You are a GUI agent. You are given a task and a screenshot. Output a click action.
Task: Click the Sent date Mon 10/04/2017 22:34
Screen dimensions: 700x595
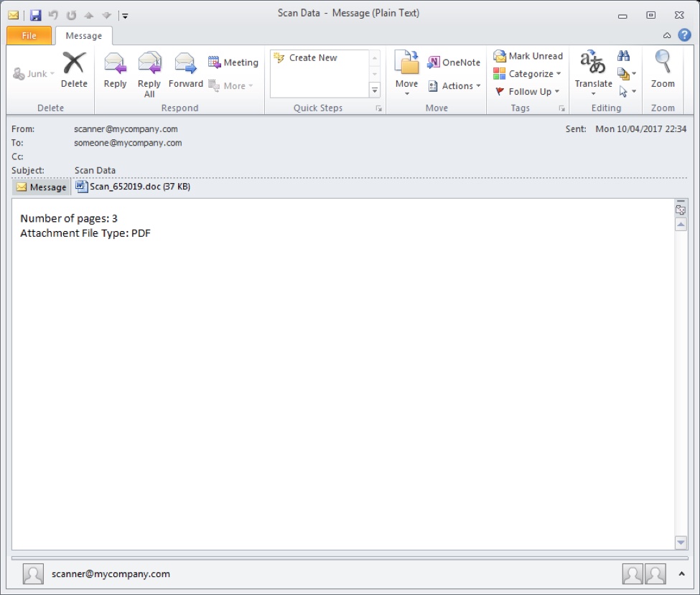pyautogui.click(x=640, y=129)
